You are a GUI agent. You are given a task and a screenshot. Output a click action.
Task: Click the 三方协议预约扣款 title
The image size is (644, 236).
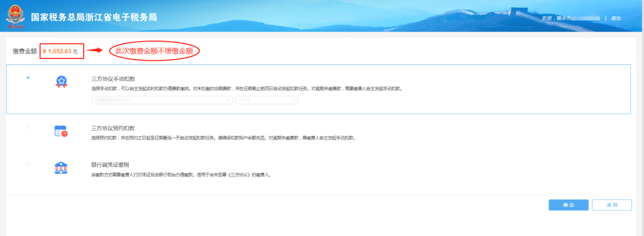coord(113,128)
